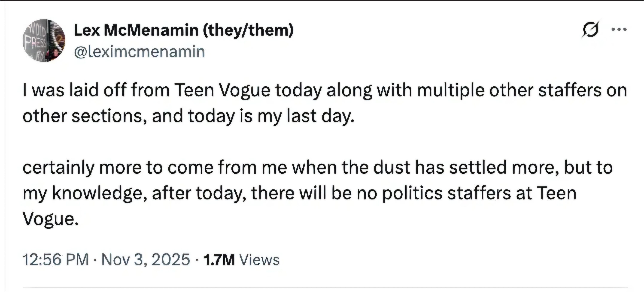Click the line "other sections, and today is my last day."
This screenshot has height=292, width=644.
point(189,116)
